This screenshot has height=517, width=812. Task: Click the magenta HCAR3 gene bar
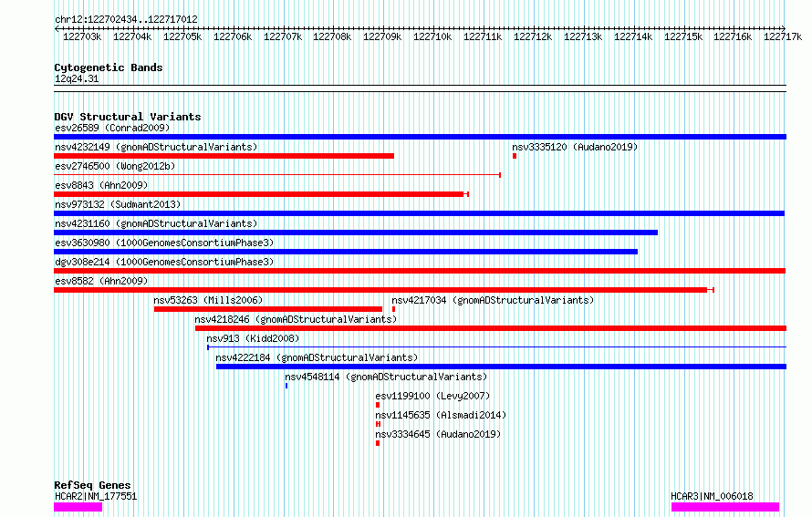(725, 507)
